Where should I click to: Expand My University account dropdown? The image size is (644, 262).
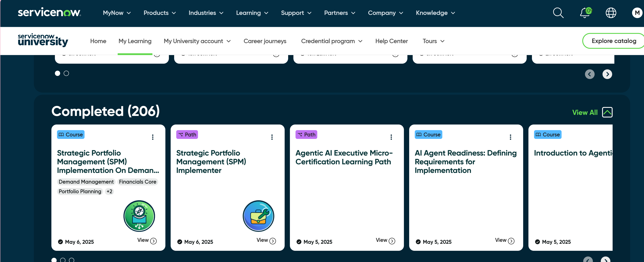pyautogui.click(x=197, y=41)
